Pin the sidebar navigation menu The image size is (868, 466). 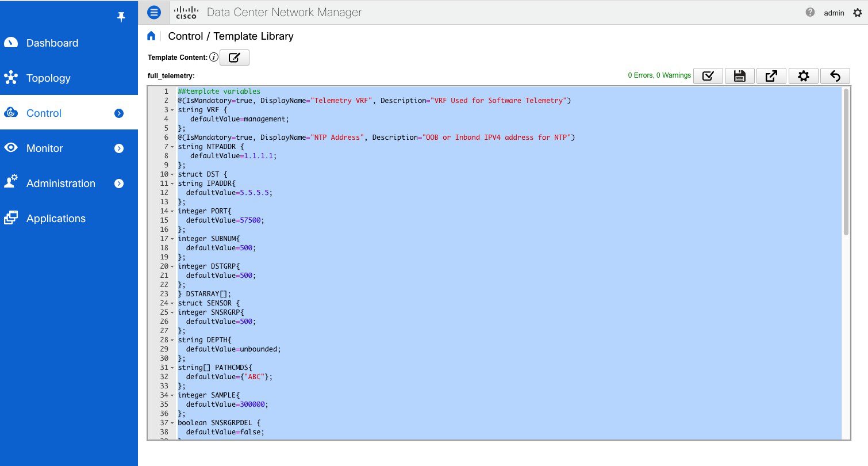point(121,17)
